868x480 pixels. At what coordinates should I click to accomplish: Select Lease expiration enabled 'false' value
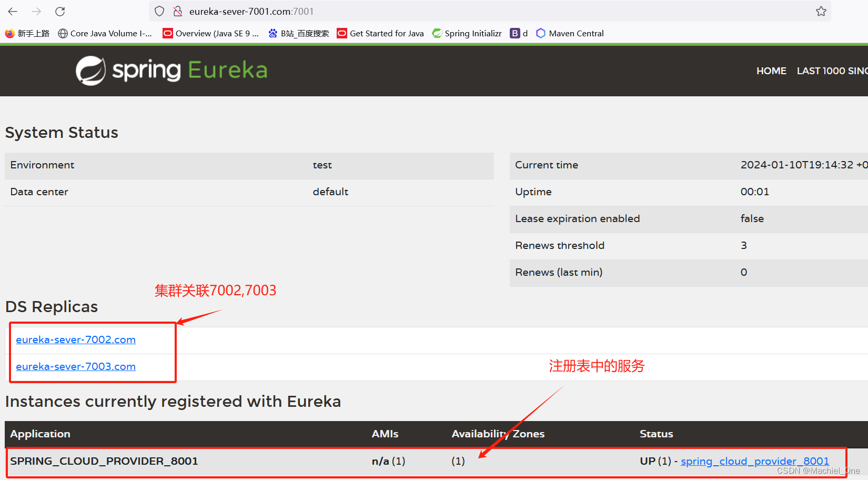(752, 219)
